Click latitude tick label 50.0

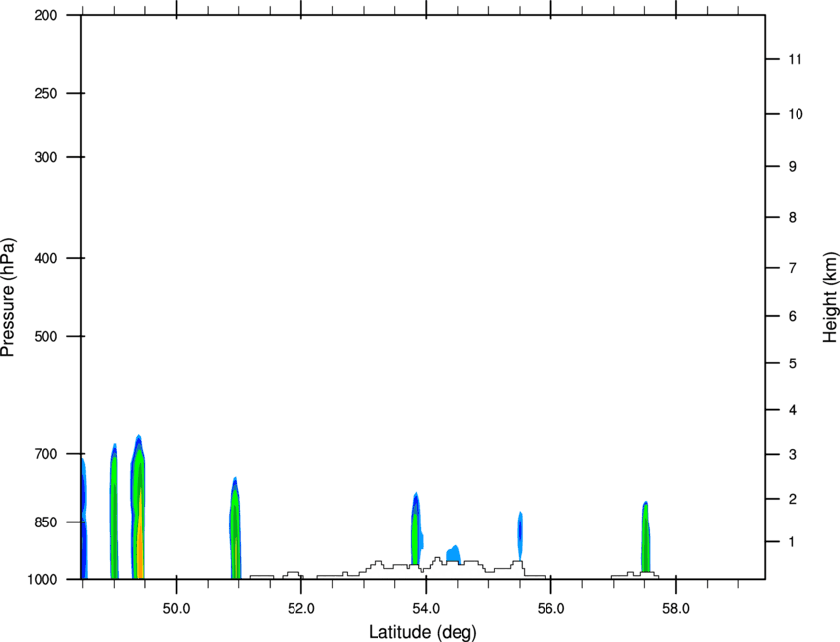[176, 609]
